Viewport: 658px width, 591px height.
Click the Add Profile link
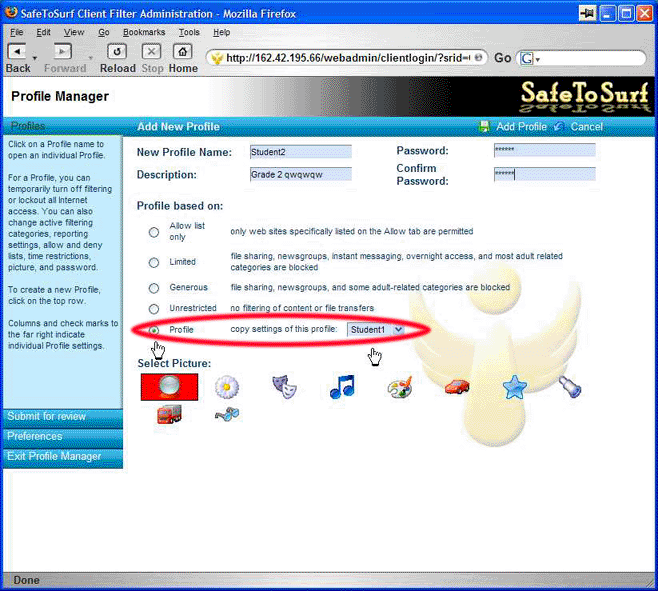coord(521,127)
